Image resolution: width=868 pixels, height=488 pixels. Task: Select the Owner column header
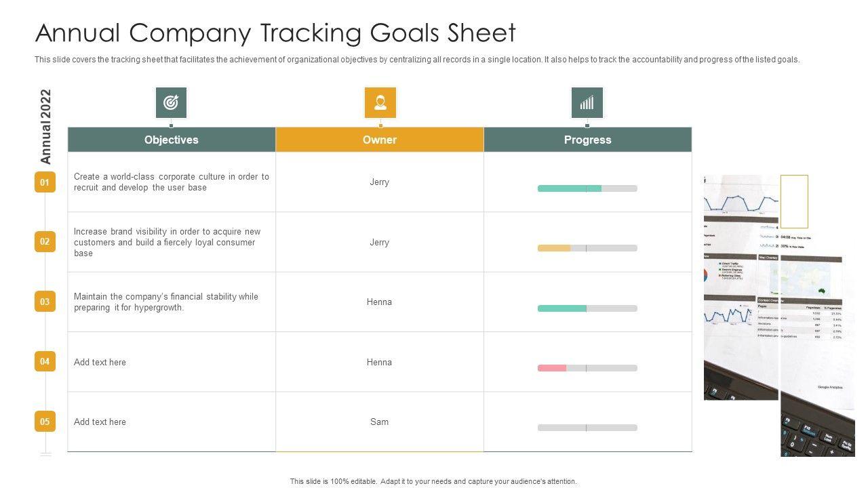coord(380,140)
